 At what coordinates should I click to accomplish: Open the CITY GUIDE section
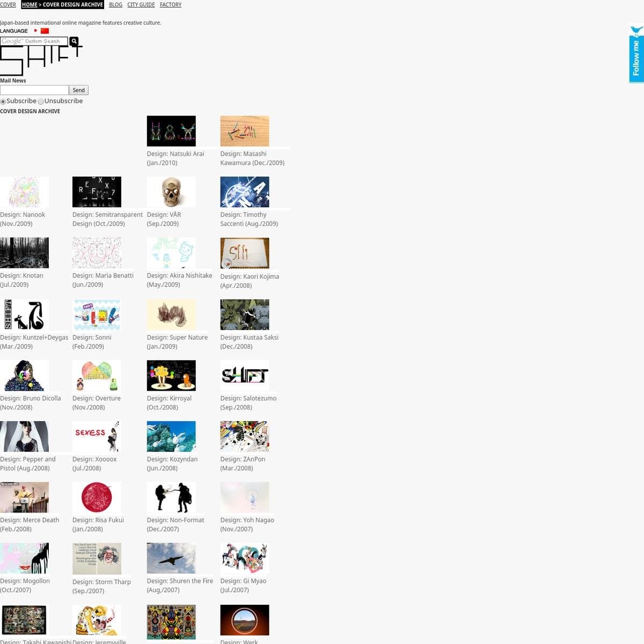(x=141, y=4)
